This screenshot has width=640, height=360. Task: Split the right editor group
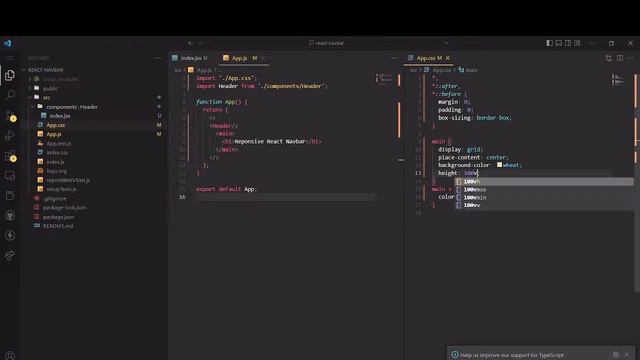click(x=620, y=58)
